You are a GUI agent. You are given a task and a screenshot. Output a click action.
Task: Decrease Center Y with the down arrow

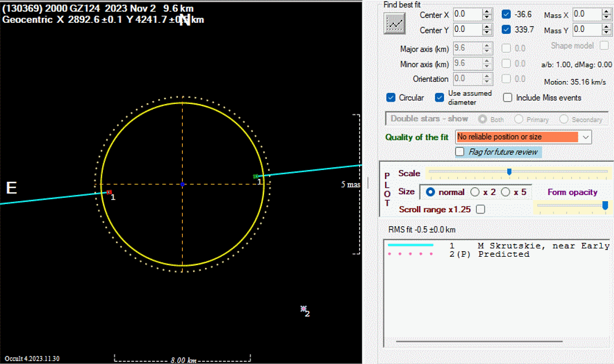pyautogui.click(x=487, y=32)
